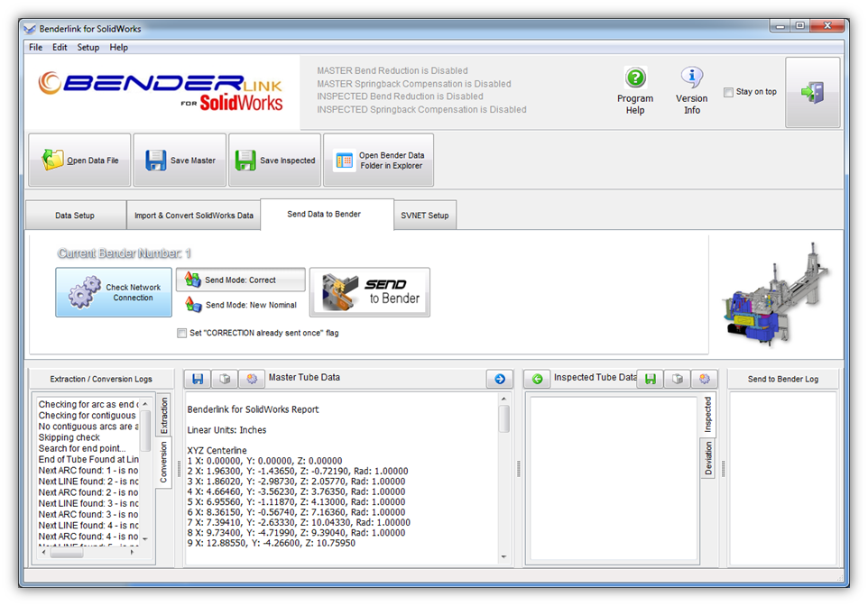The height and width of the screenshot is (606, 868).
Task: Select Send Mode: Correct
Action: coord(240,280)
